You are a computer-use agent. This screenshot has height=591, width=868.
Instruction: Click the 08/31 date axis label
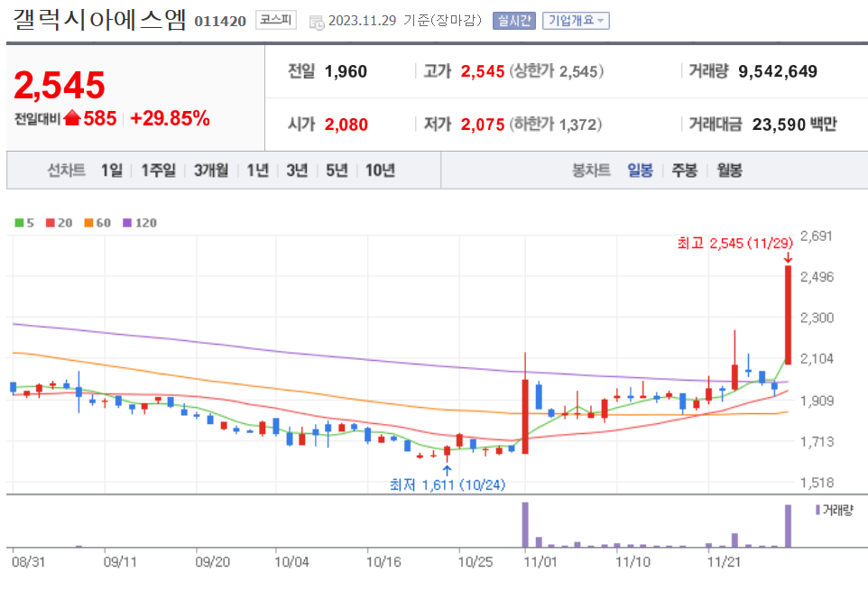coord(28,561)
